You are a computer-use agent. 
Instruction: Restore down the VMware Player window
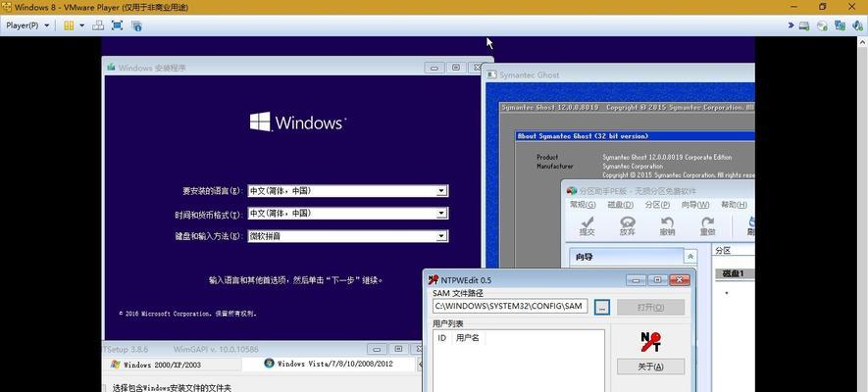[823, 7]
